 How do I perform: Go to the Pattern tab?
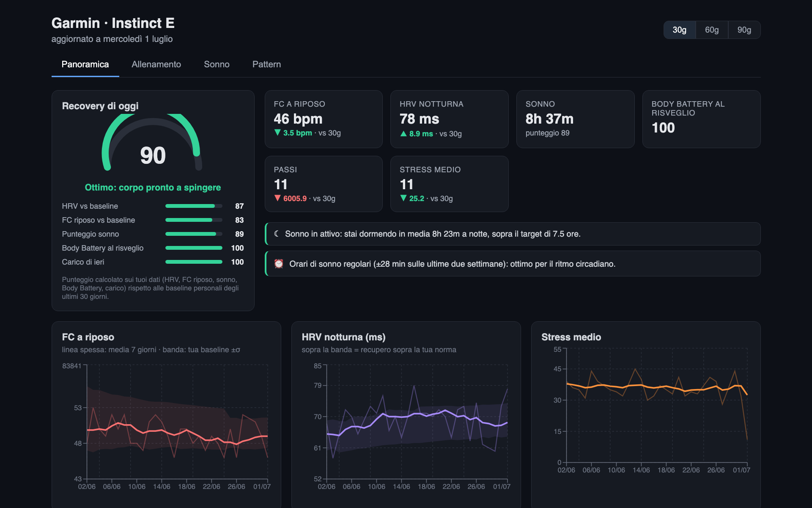tap(266, 64)
